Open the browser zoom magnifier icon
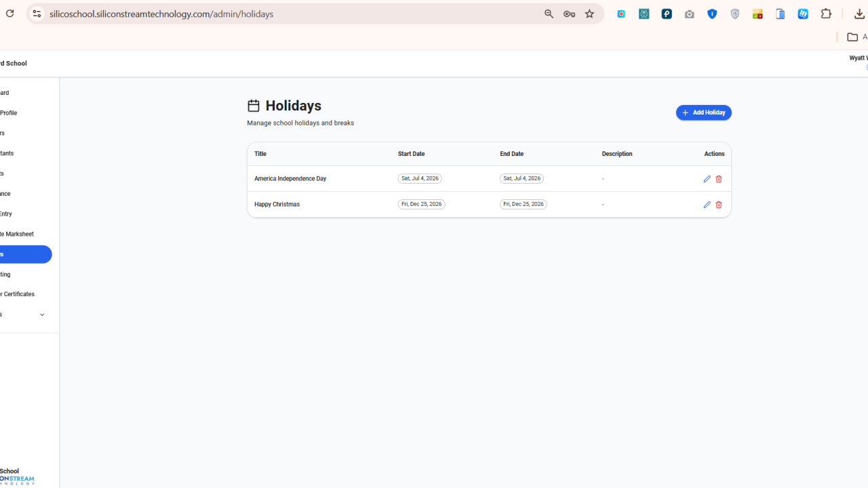This screenshot has width=868, height=488. (x=549, y=14)
